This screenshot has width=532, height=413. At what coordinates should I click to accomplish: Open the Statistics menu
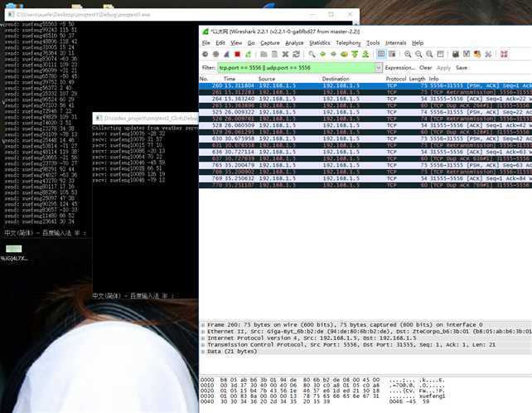[x=320, y=43]
